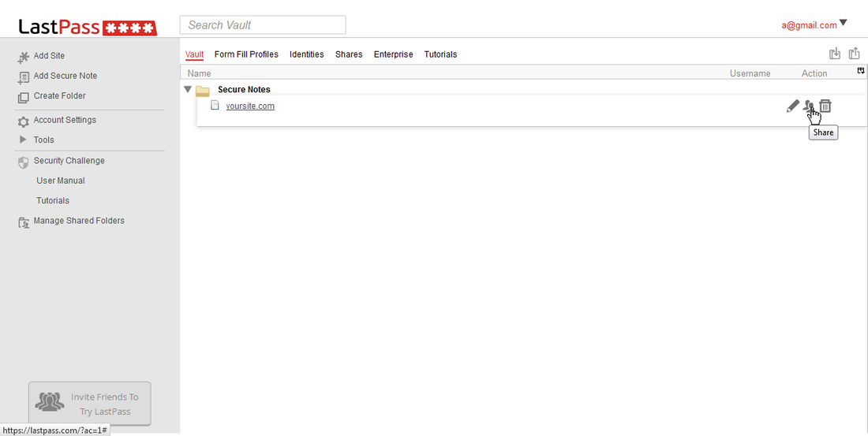The height and width of the screenshot is (436, 868).
Task: Click the Security Challenge shield icon
Action: 23,162
